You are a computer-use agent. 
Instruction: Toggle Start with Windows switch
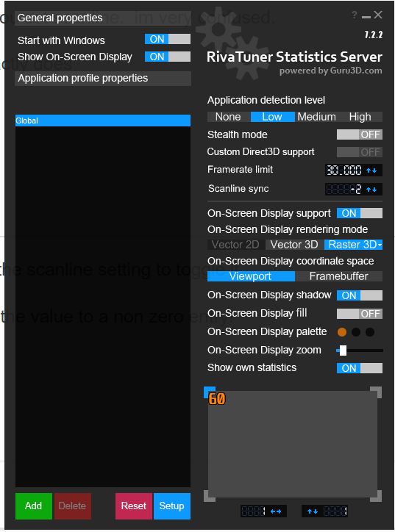pos(168,39)
